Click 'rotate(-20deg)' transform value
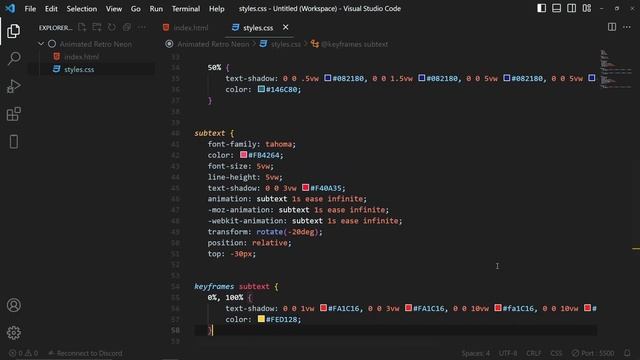The width and height of the screenshot is (640, 360). (287, 231)
